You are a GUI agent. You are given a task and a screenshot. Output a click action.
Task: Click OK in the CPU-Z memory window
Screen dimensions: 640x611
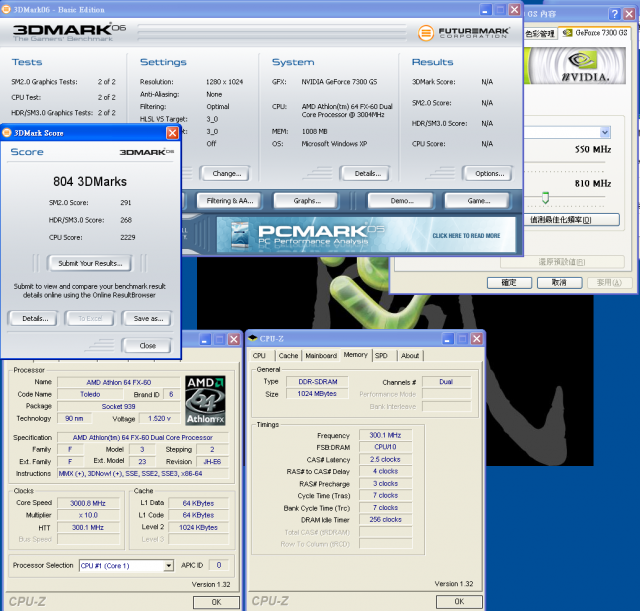[x=459, y=601]
